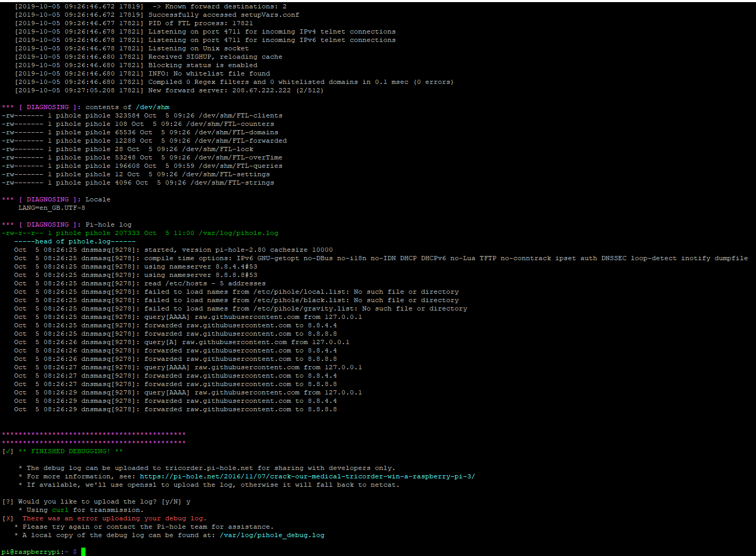Click the /dev/shm/FTL-clients file entry
The image size is (756, 556).
(142, 115)
